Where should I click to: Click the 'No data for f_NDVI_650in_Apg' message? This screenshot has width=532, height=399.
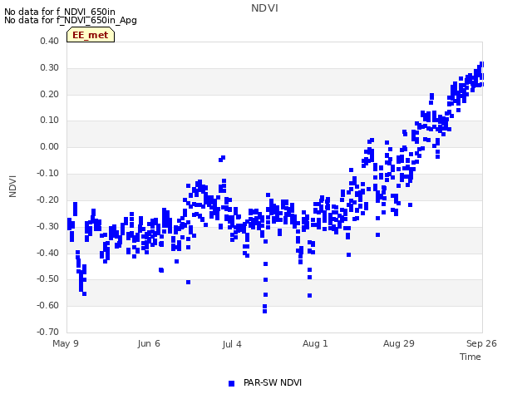tap(71, 20)
